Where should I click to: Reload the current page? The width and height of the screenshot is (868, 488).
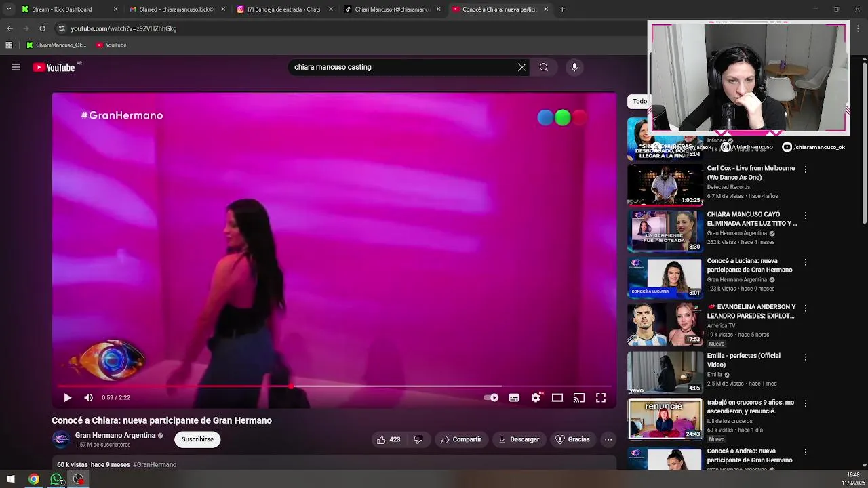click(42, 28)
